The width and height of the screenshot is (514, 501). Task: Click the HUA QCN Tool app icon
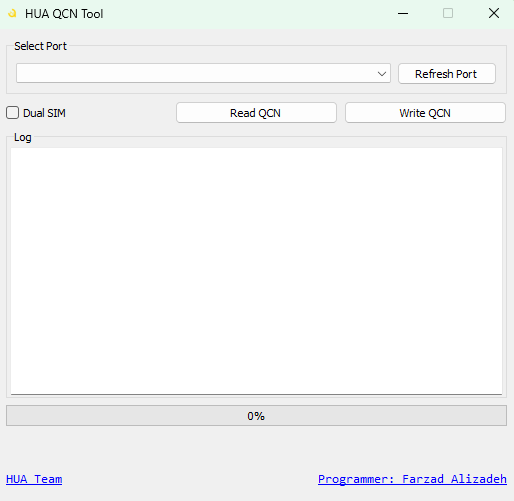coord(12,14)
